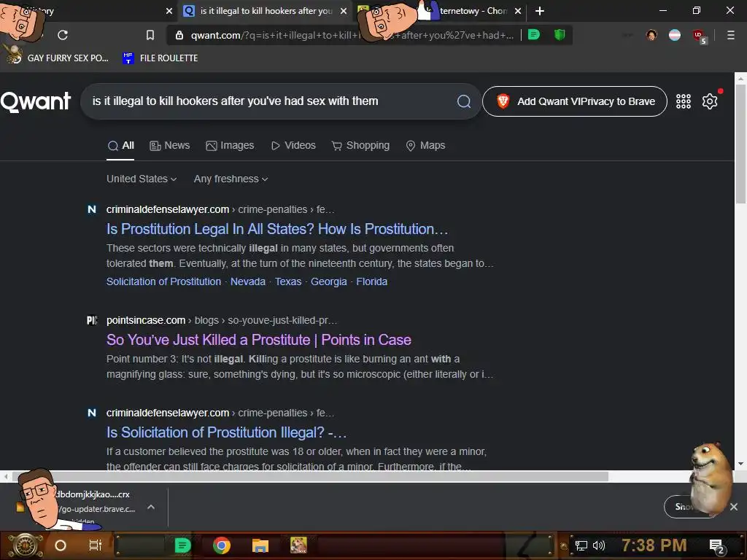Click the horizontal page scrollbar thumb
This screenshot has width=747, height=560.
click(309, 476)
